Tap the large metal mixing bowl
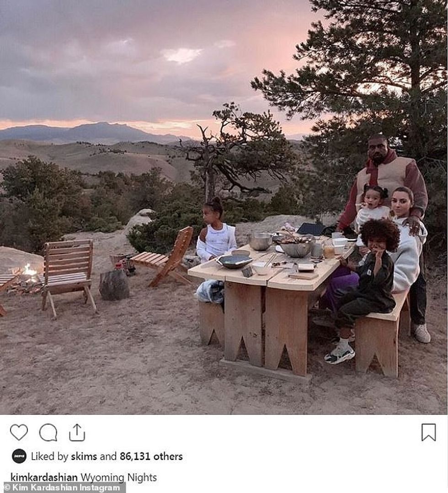This screenshot has width=448, height=493. pyautogui.click(x=261, y=241)
